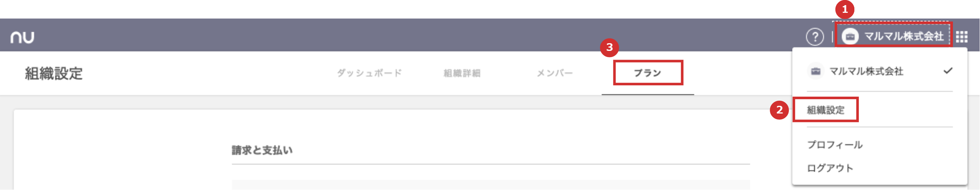
Task: Open プロフィール from the account menu
Action: (835, 145)
